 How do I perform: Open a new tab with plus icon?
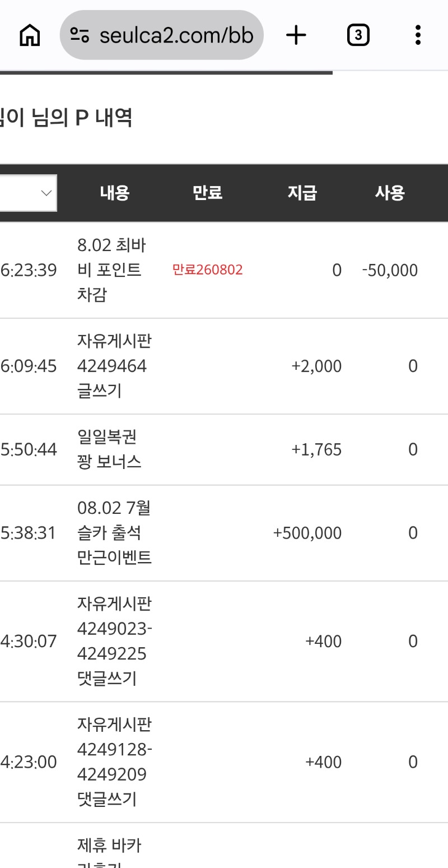coord(296,35)
